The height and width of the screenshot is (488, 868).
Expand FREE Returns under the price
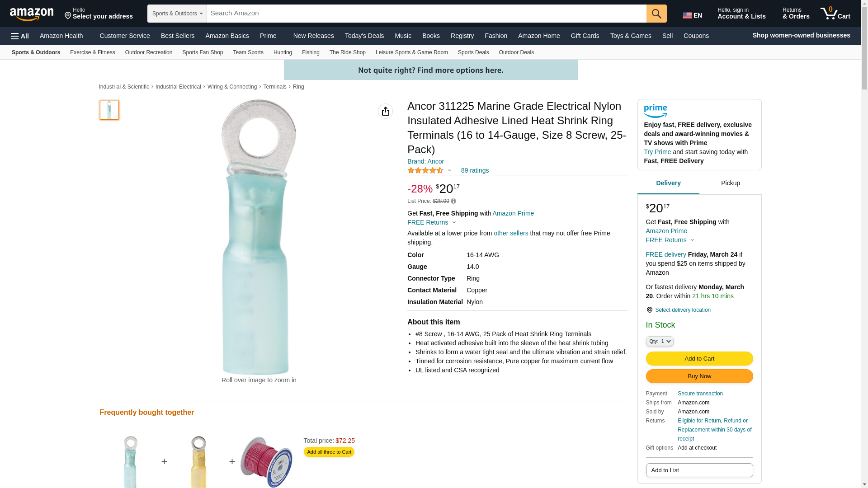432,222
